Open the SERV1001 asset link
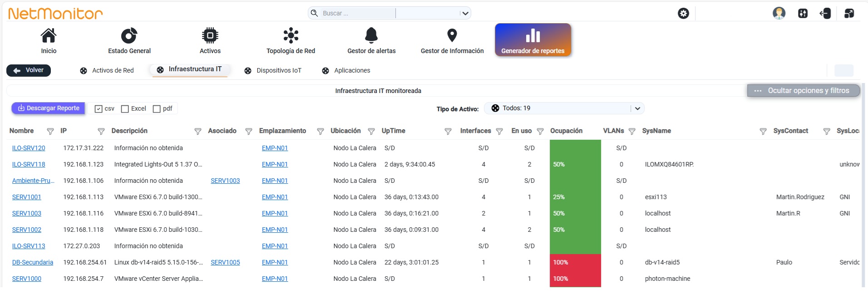Screen dimensions: 868x294 pos(26,197)
